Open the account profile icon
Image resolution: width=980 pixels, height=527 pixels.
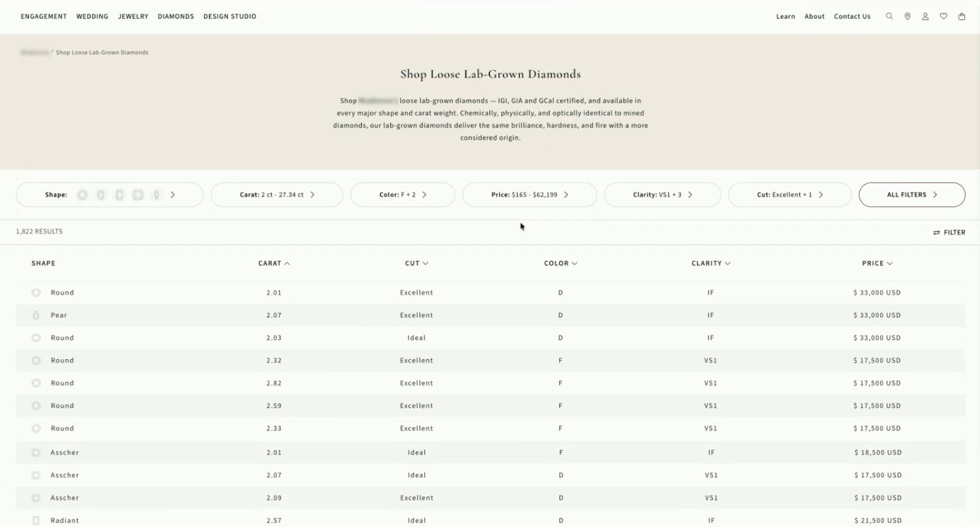[925, 17]
